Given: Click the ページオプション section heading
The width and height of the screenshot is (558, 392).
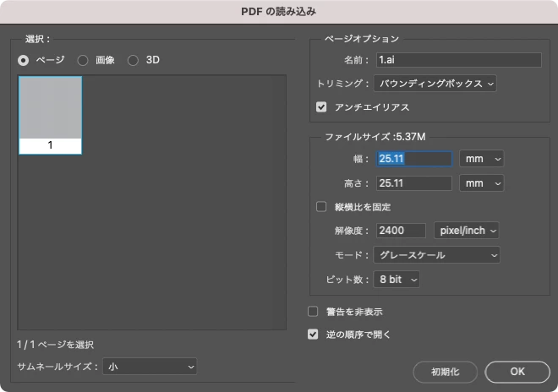Looking at the screenshot, I should tap(362, 39).
